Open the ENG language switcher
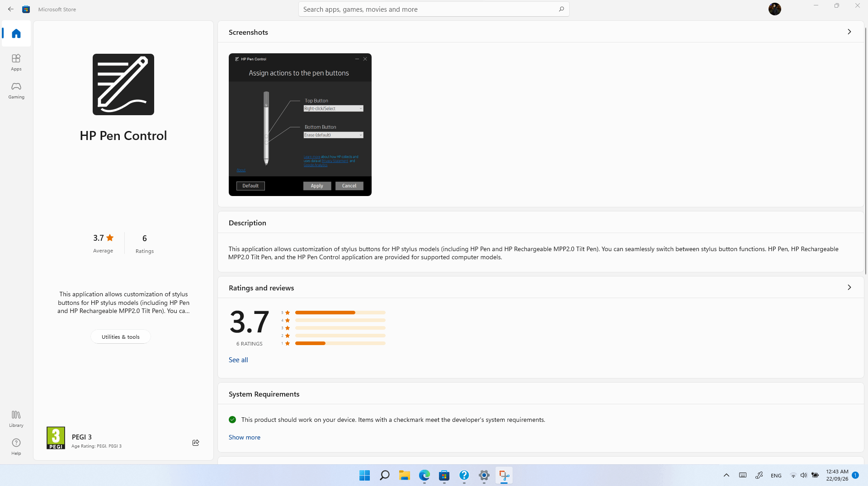 776,475
